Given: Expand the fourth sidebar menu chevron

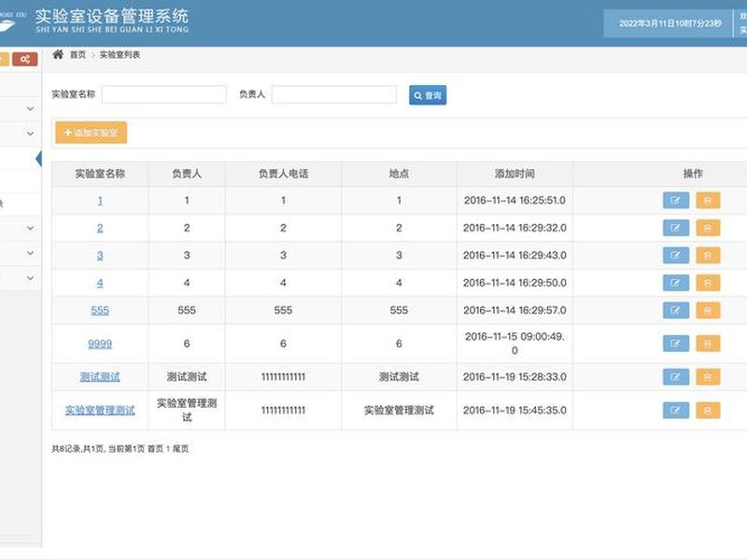Looking at the screenshot, I should (30, 253).
